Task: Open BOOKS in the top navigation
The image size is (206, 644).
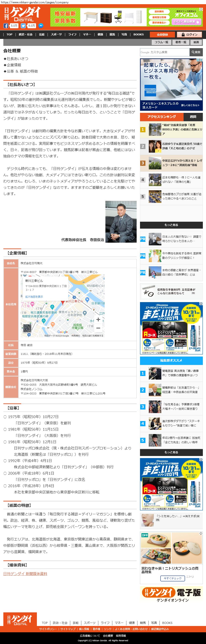Action: pos(139,35)
